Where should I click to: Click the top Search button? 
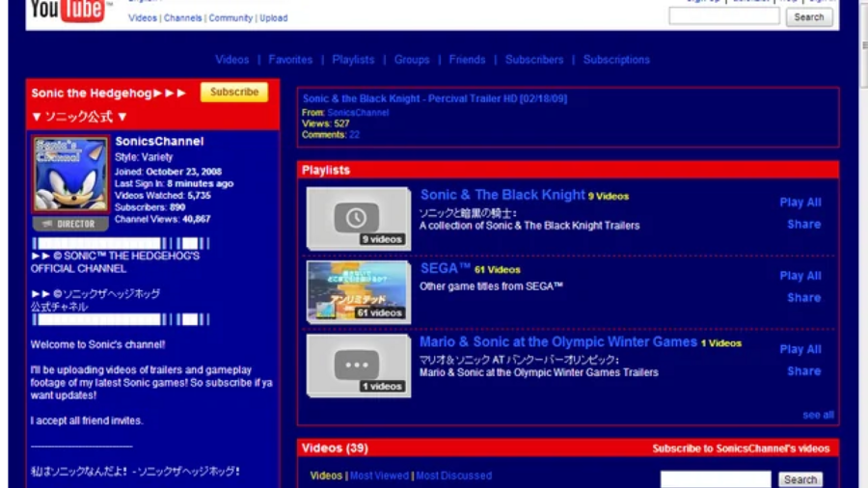809,17
